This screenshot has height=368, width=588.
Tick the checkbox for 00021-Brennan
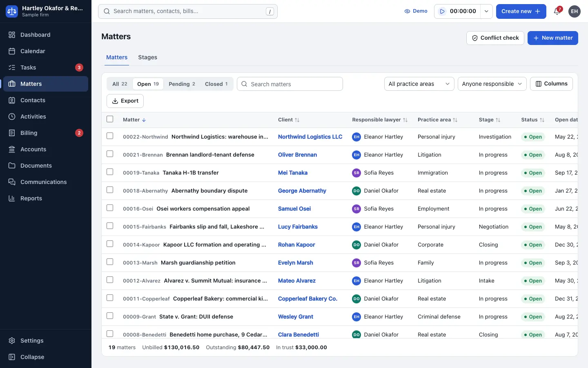pos(110,154)
